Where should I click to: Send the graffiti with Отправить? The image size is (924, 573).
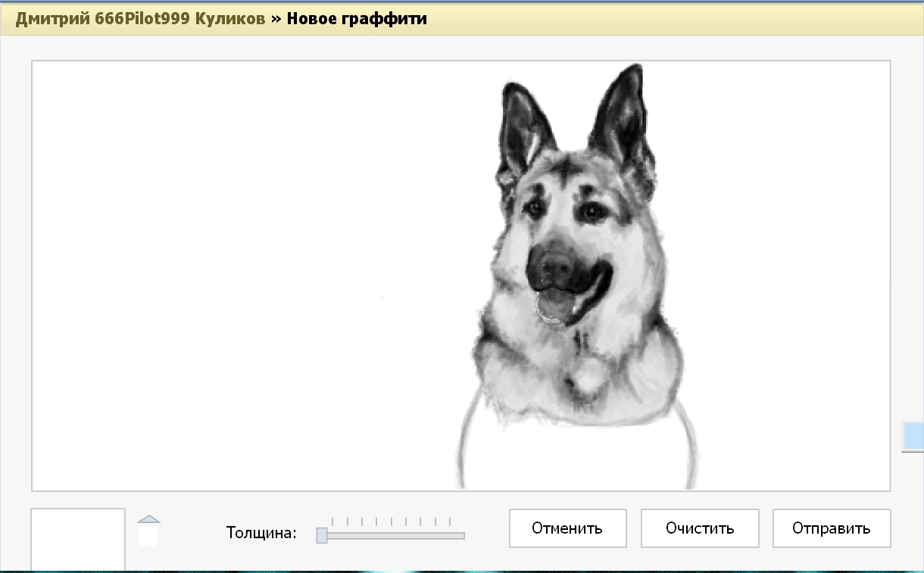[831, 528]
